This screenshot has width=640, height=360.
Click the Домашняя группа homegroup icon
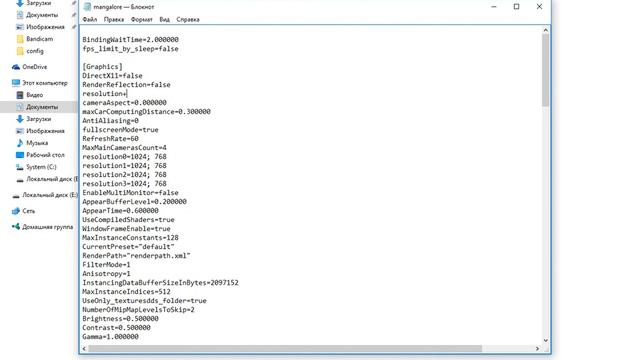tap(16, 227)
